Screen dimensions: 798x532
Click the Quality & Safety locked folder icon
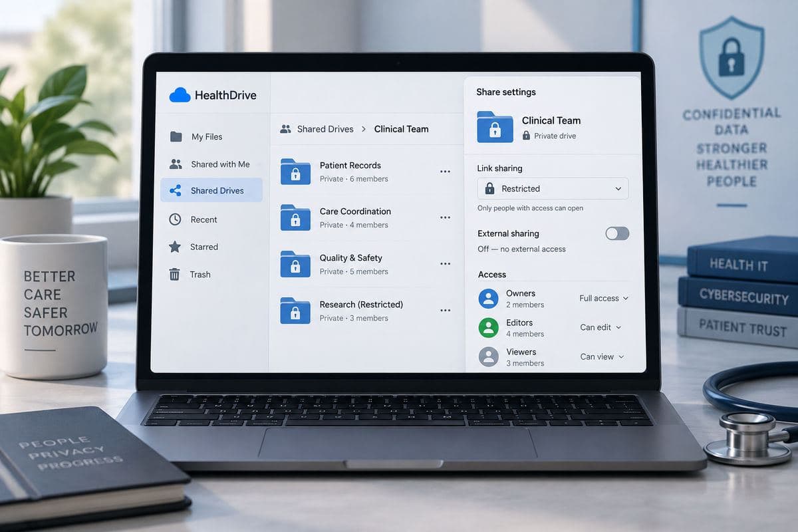click(295, 264)
